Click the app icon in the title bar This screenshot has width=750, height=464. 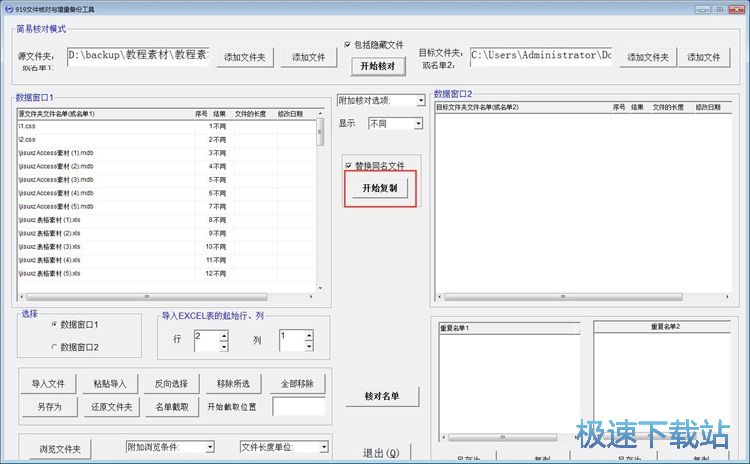pyautogui.click(x=9, y=9)
